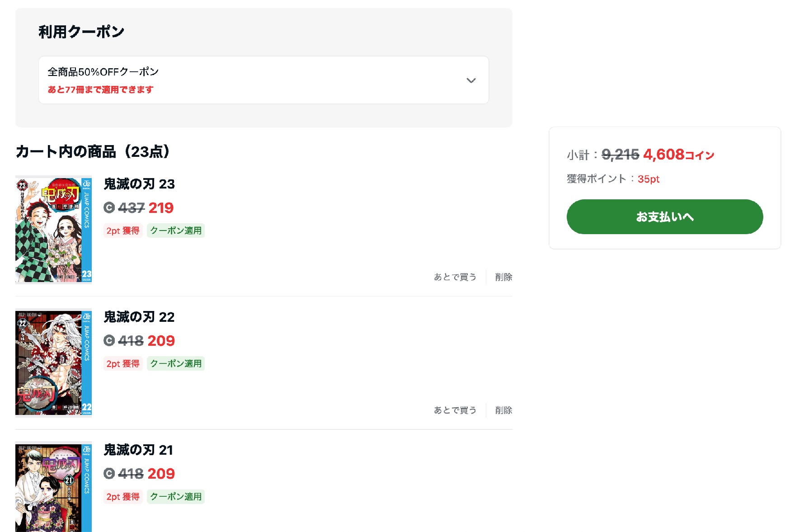The image size is (785, 532).
Task: Delete 鬼滅の刃 22 from the cart
Action: point(503,410)
